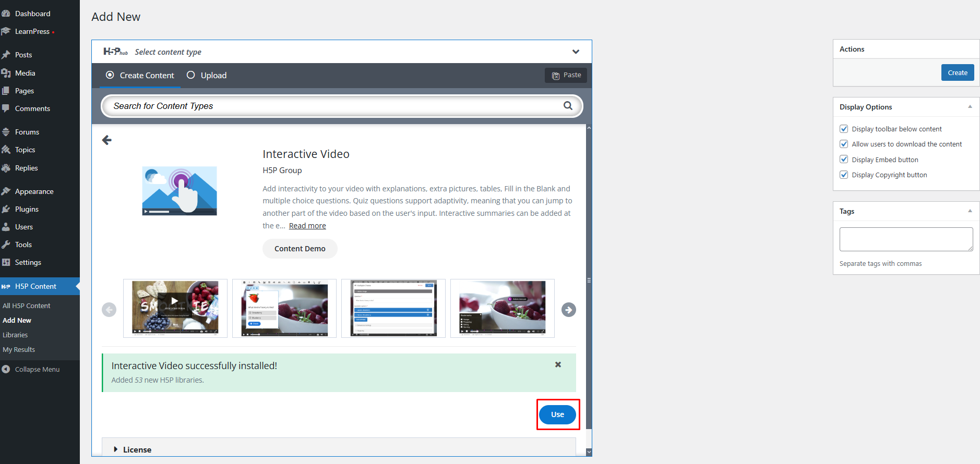The width and height of the screenshot is (980, 464).
Task: Open the My Results submenu item
Action: [x=19, y=349]
